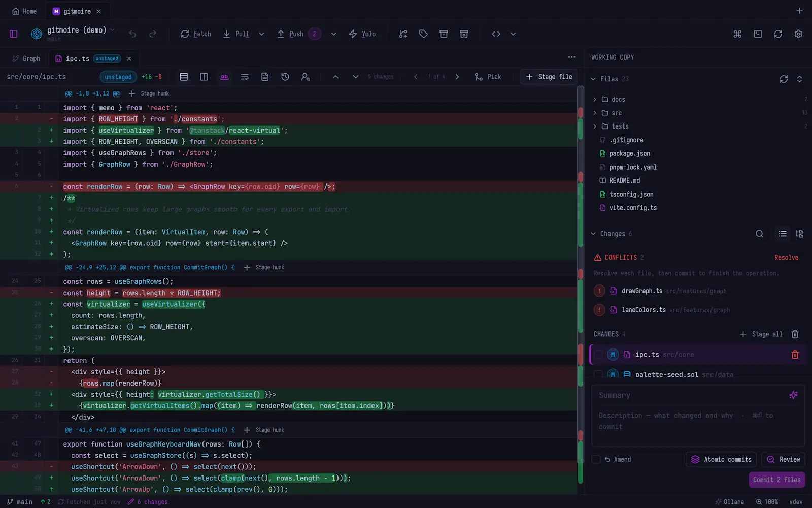The width and height of the screenshot is (812, 508).
Task: Switch to unified diff view icon
Action: coord(184,77)
